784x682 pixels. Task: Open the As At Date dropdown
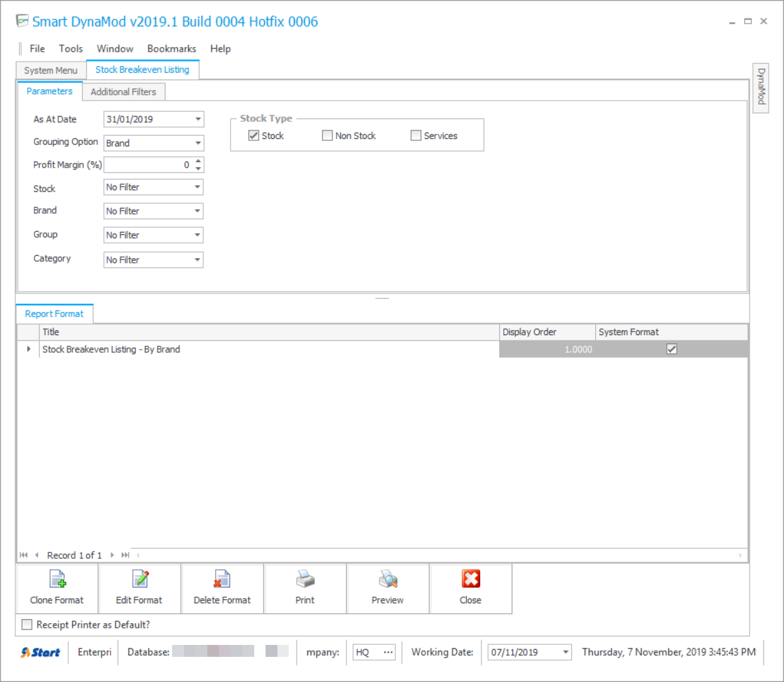point(198,119)
